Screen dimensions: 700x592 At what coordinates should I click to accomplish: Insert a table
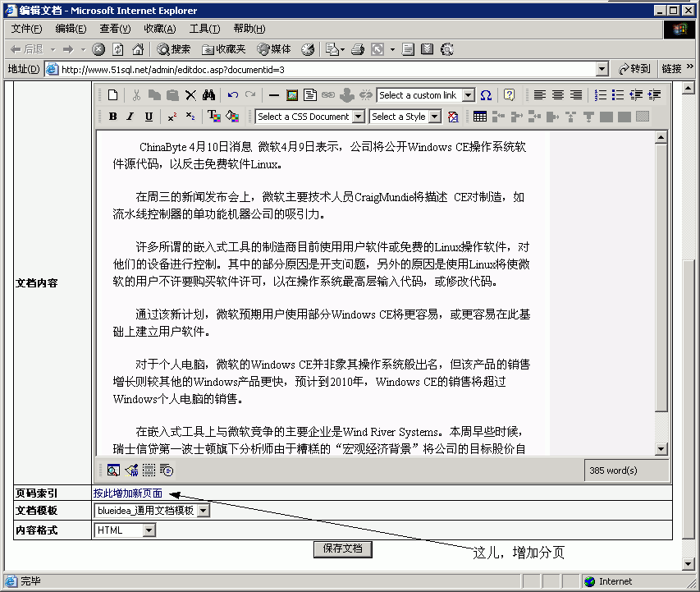pyautogui.click(x=480, y=117)
